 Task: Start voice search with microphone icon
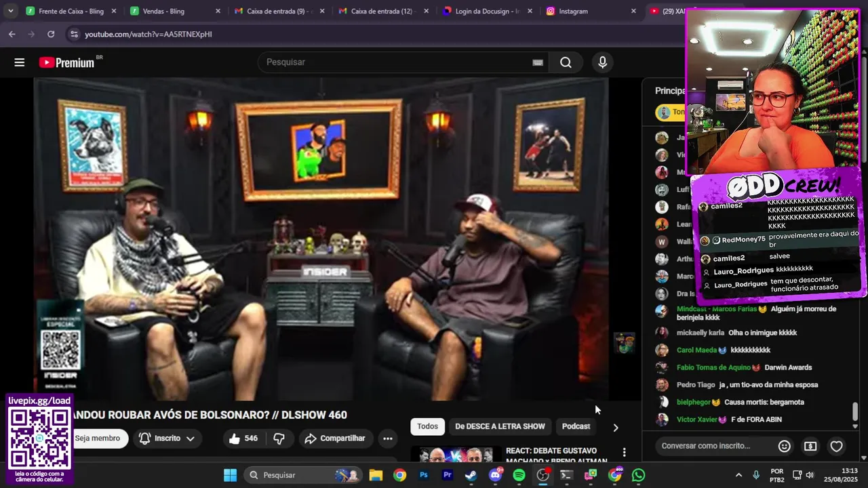coord(602,62)
